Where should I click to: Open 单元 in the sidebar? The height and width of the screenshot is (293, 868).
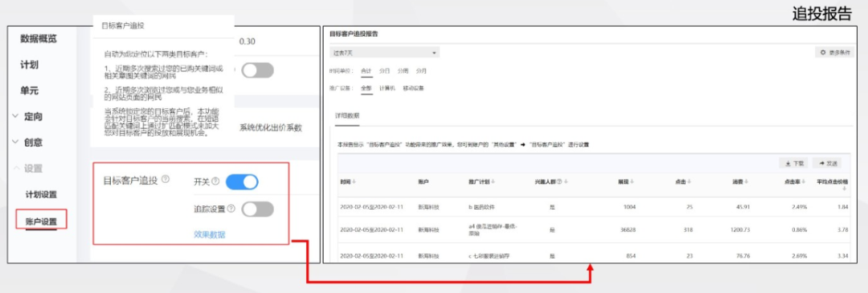(x=30, y=91)
